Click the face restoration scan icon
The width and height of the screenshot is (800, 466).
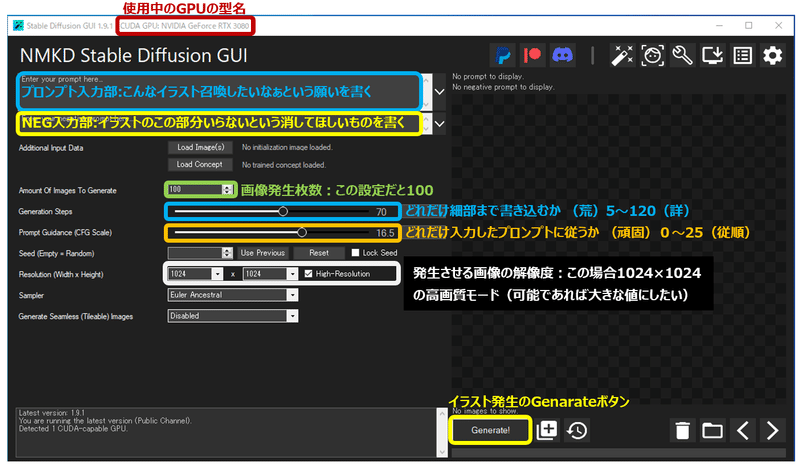tap(653, 55)
